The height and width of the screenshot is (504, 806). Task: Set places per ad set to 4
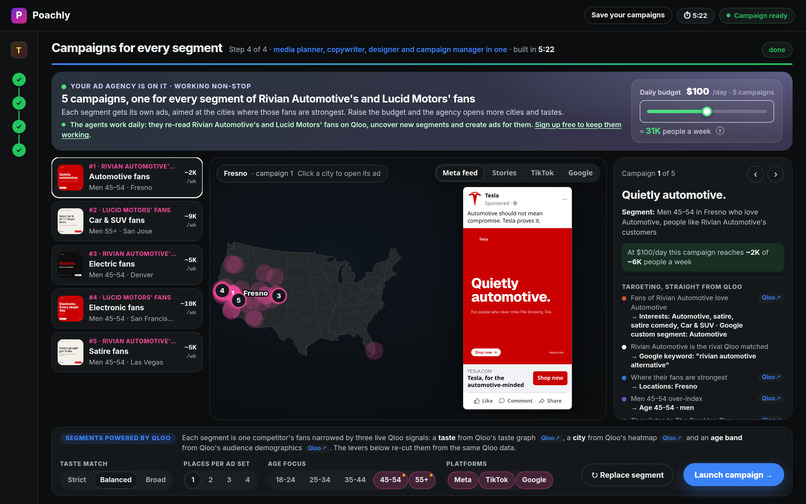click(247, 480)
